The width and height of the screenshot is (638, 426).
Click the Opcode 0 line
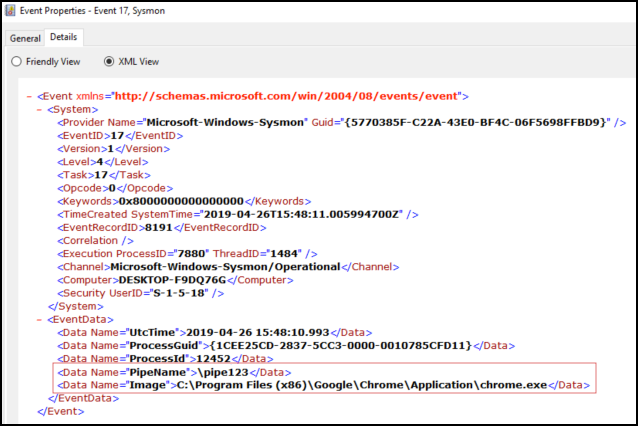pyautogui.click(x=115, y=188)
